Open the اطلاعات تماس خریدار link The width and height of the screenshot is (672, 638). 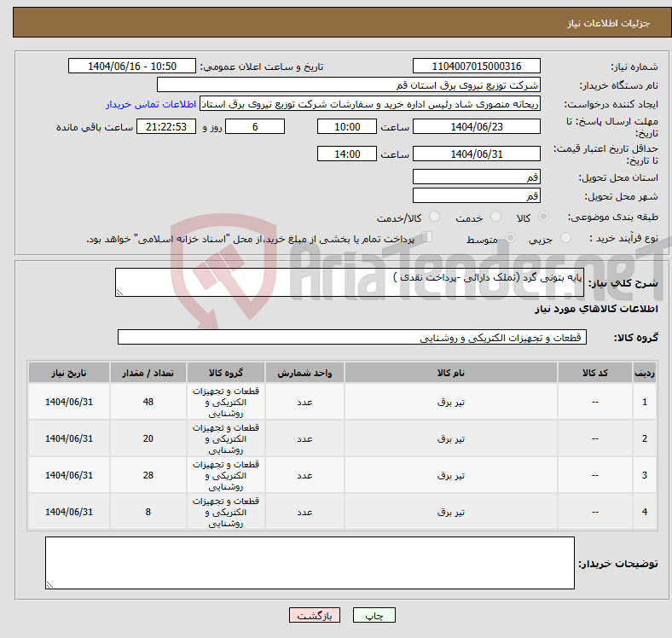point(151,104)
